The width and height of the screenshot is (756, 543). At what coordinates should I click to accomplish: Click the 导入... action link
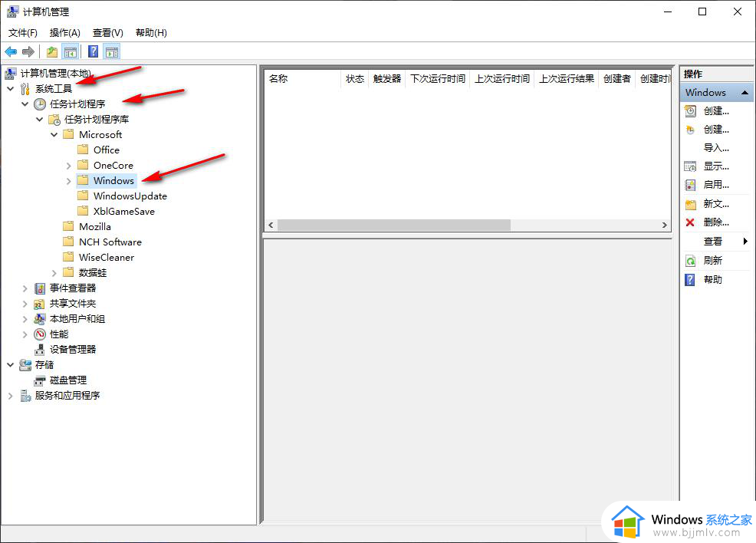pos(716,148)
